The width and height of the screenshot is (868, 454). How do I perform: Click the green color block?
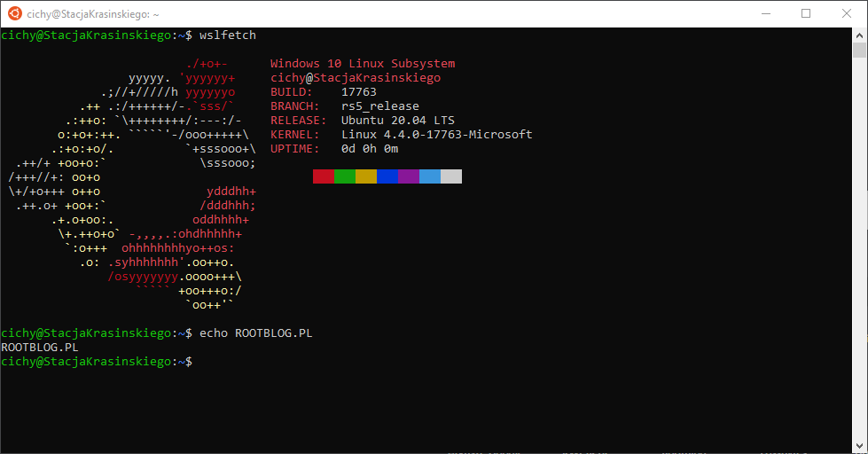point(345,176)
